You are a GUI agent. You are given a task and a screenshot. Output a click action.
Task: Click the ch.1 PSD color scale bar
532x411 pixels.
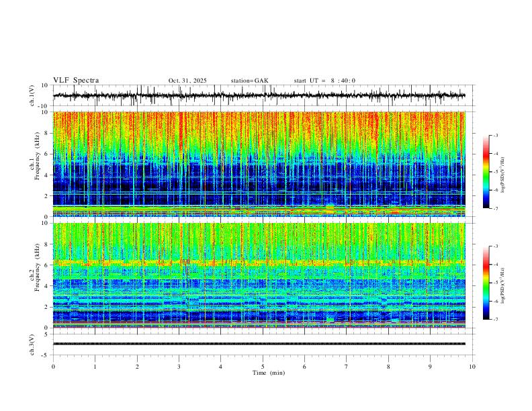(486, 172)
